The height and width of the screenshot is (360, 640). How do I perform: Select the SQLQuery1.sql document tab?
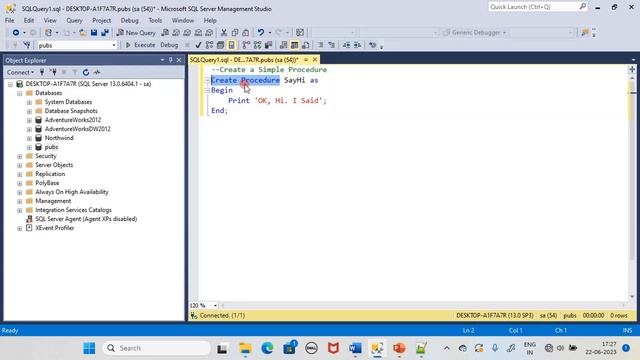pos(244,60)
